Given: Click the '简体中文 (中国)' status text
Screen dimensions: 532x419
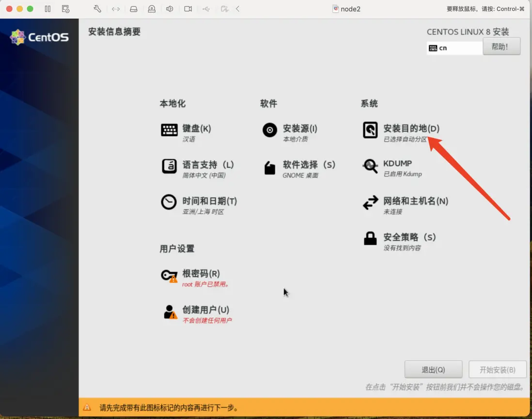Looking at the screenshot, I should 204,175.
